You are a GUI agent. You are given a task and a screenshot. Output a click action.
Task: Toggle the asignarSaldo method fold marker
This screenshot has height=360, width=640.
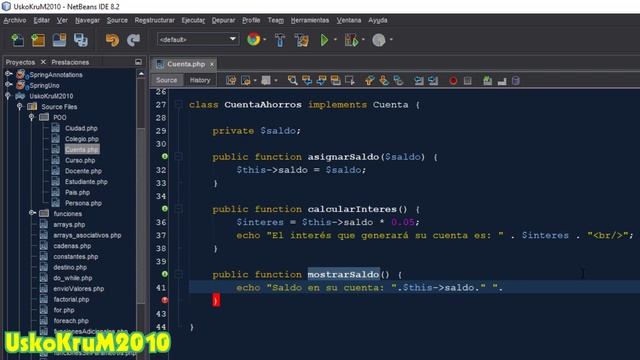coord(178,157)
